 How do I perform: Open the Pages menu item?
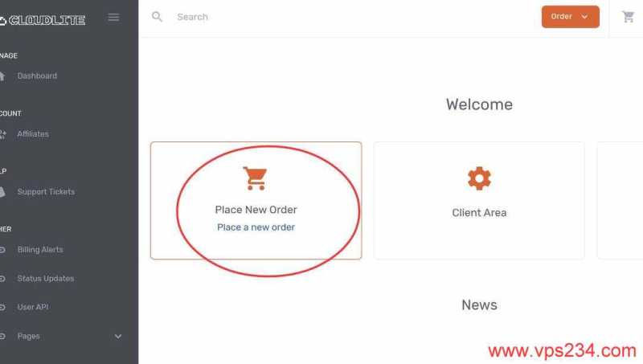click(28, 336)
